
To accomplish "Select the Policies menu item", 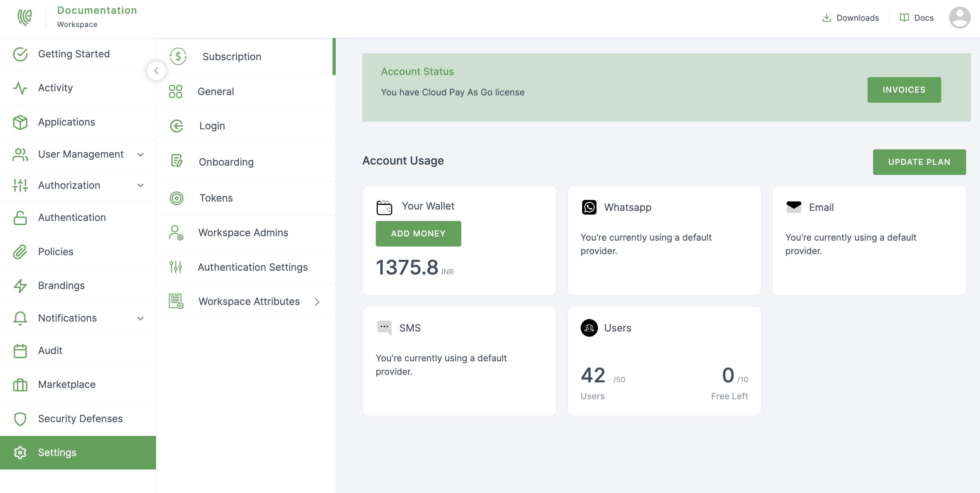I will (78, 252).
